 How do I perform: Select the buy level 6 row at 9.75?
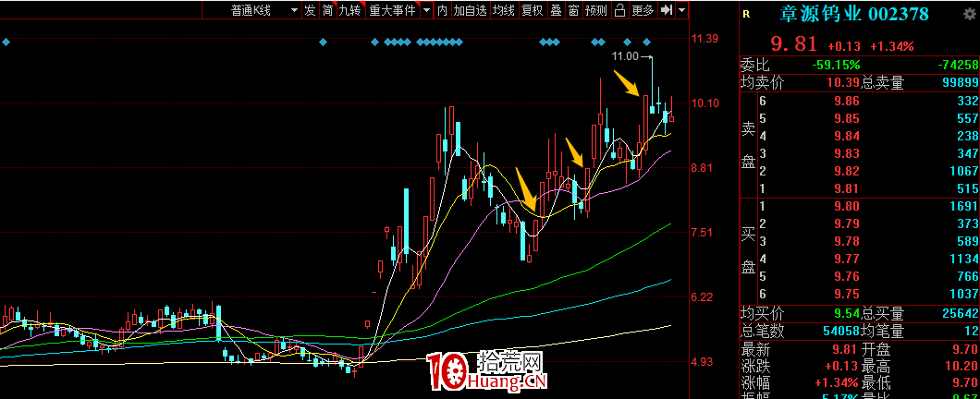click(868, 294)
